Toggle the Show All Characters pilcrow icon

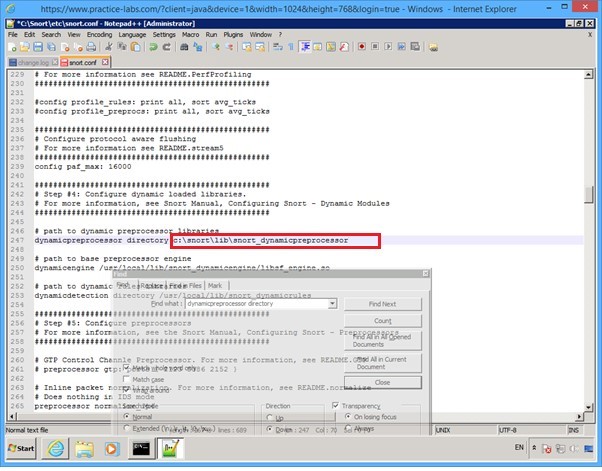coord(291,47)
